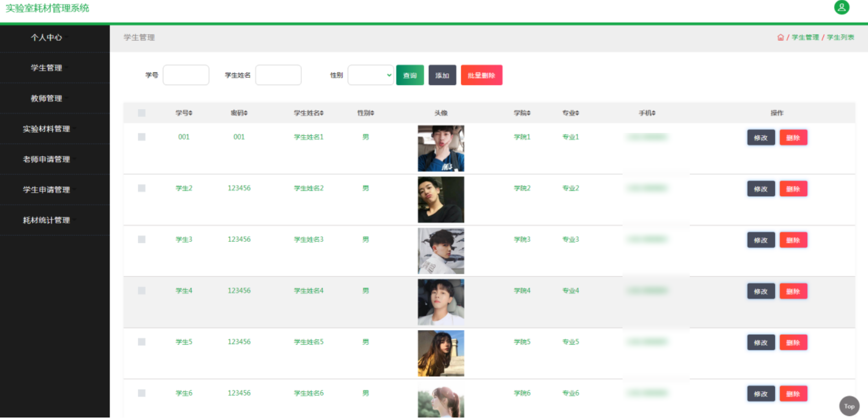Click 删除 for 学生2
Screen dimensions: 868x419
point(793,189)
